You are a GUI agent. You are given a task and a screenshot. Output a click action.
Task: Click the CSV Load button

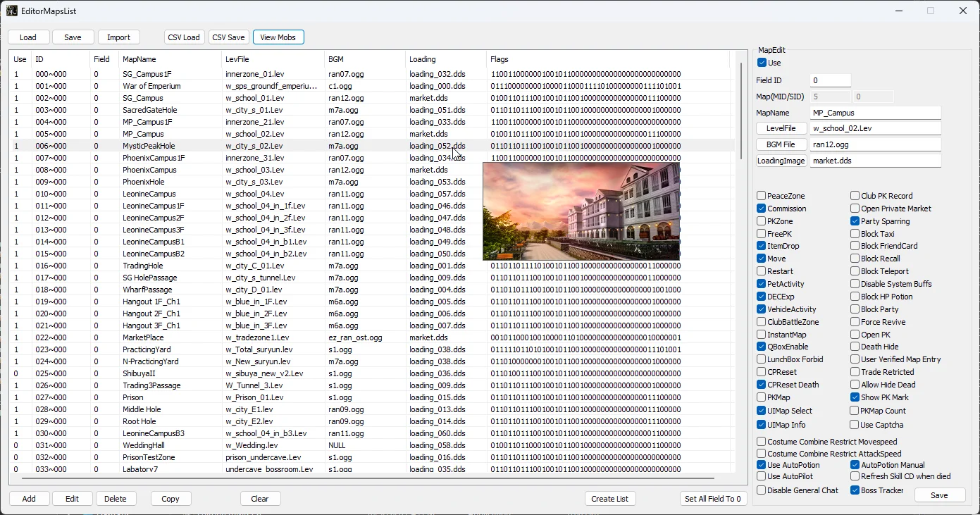185,37
